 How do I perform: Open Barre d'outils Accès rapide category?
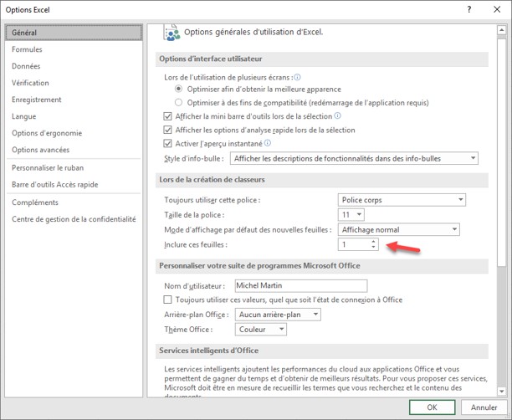[74, 185]
